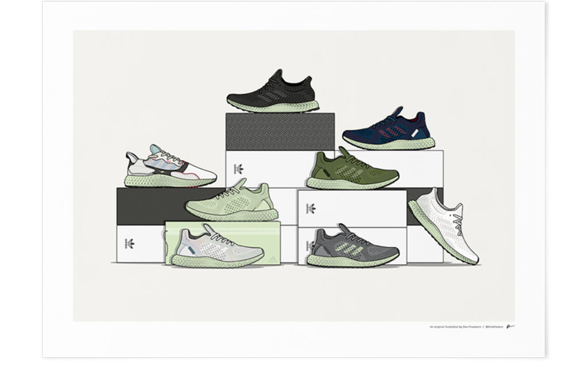Screen dimensions: 588x392
Task: Click the mint green sneaker in the middle
Action: point(233,201)
